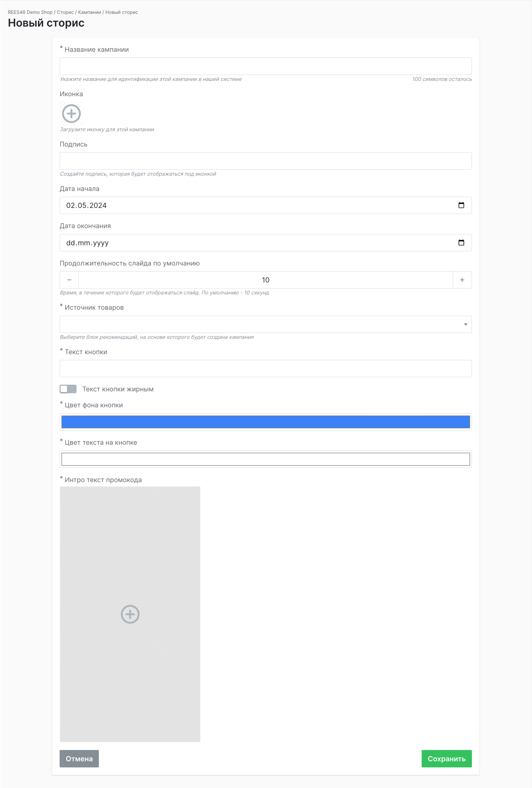The width and height of the screenshot is (532, 788).
Task: Open calendar picker for end date
Action: (461, 242)
